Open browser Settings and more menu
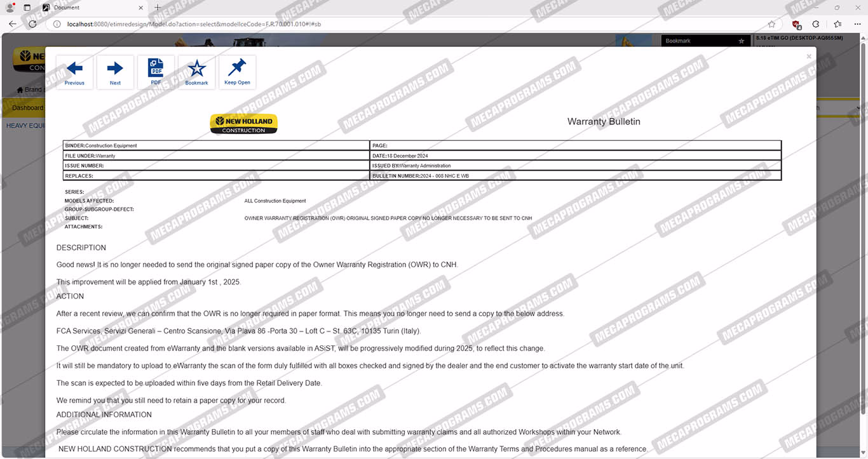 tap(857, 24)
